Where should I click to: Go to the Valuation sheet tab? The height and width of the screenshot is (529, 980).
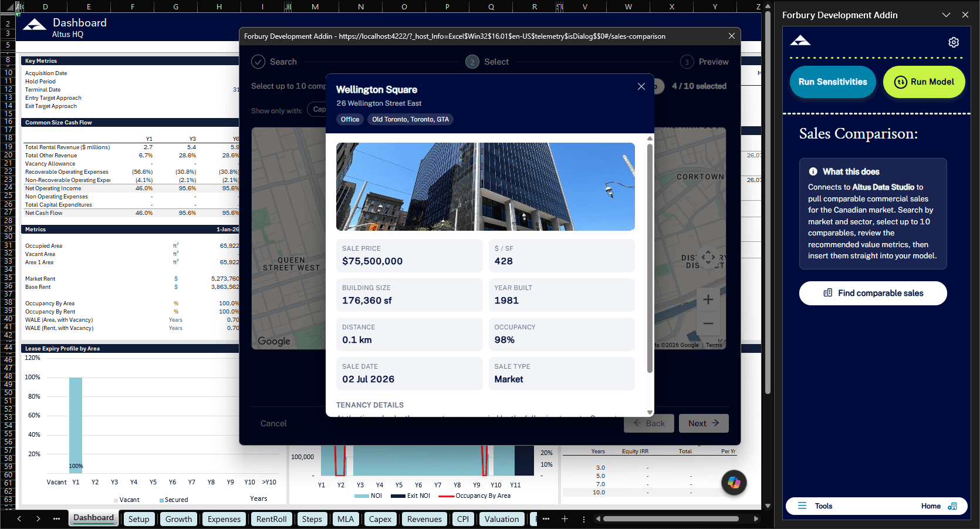pyautogui.click(x=502, y=519)
